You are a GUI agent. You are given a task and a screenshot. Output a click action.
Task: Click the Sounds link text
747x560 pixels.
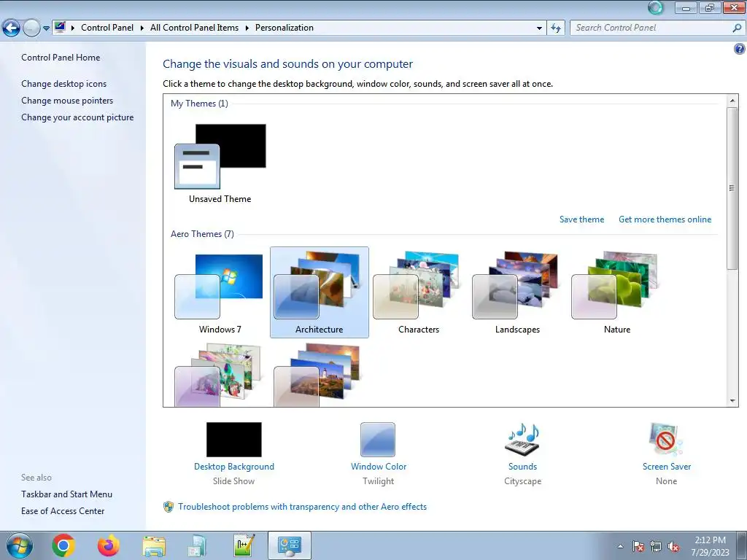pyautogui.click(x=522, y=467)
